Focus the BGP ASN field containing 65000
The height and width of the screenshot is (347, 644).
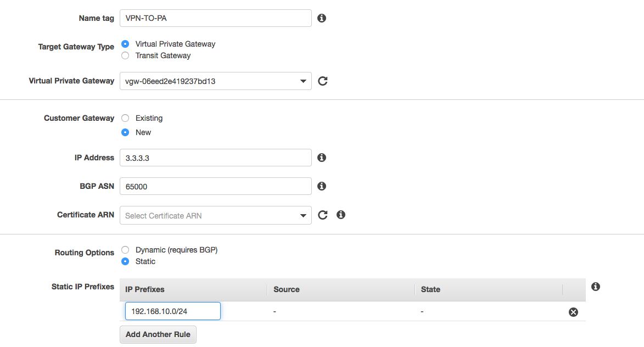pos(216,187)
